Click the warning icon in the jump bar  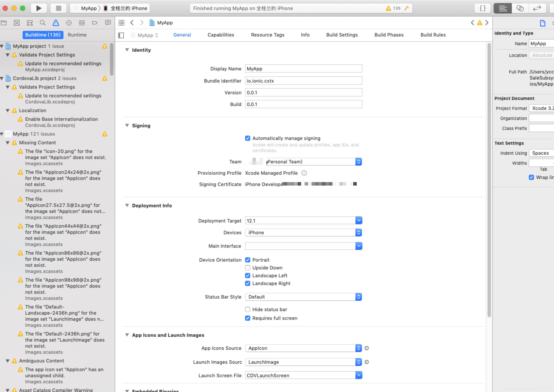pyautogui.click(x=480, y=23)
